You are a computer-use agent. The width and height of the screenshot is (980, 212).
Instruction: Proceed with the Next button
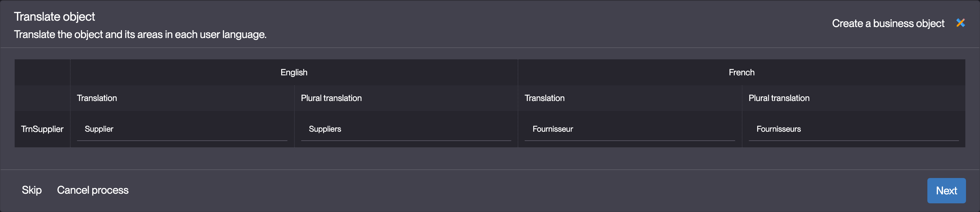pyautogui.click(x=946, y=190)
